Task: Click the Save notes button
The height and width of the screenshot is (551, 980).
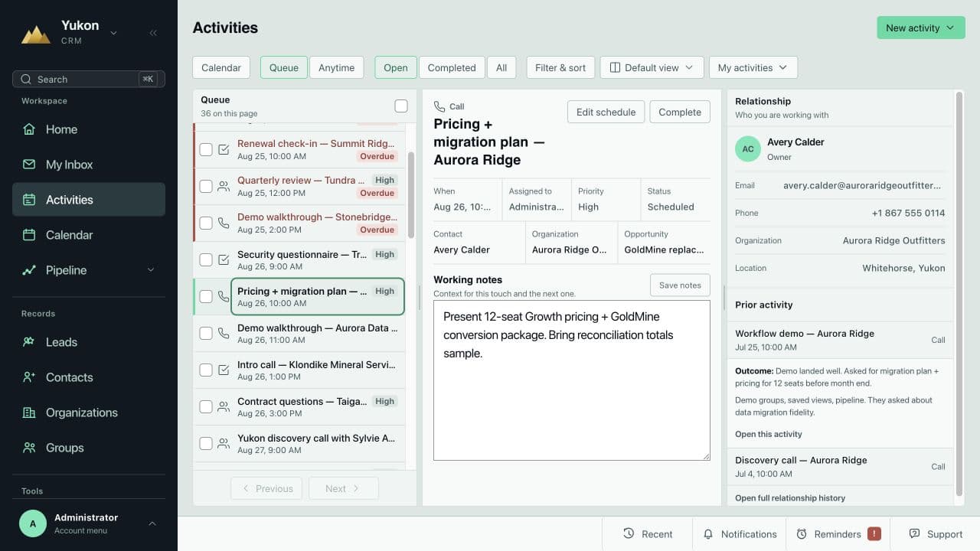Action: point(680,285)
